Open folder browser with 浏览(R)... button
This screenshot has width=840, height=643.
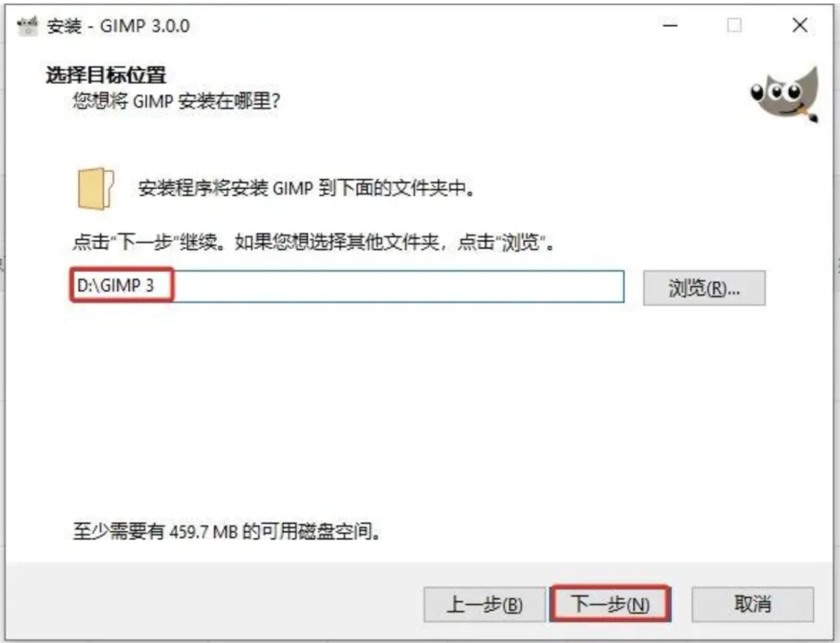coord(705,288)
